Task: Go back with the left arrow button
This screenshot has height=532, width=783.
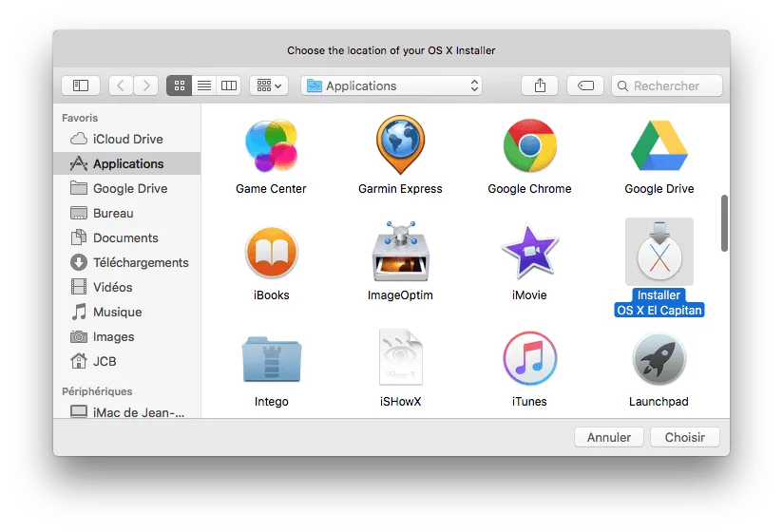Action: click(121, 85)
